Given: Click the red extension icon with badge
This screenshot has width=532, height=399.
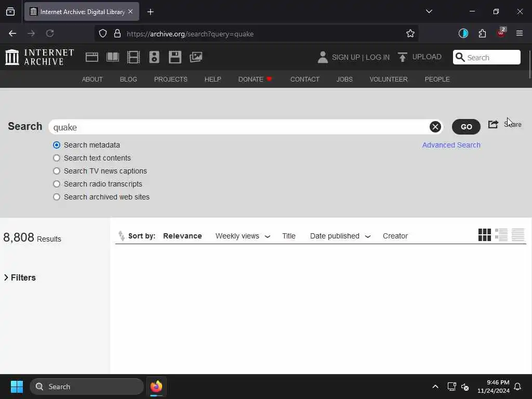Looking at the screenshot, I should pos(501,33).
